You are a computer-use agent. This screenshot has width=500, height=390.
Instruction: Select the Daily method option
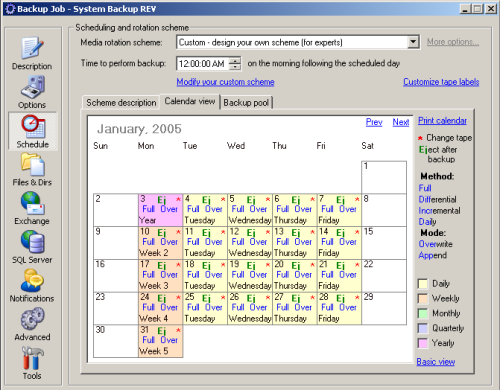pyautogui.click(x=427, y=222)
